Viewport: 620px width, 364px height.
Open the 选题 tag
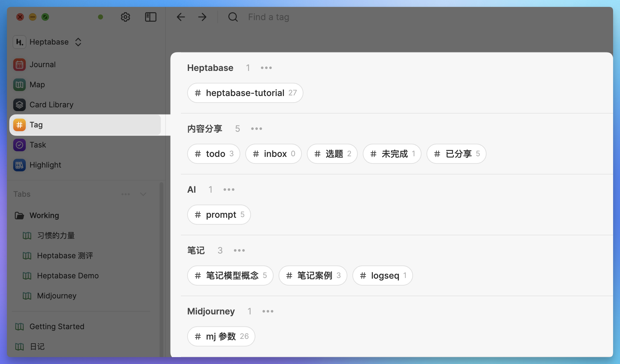tap(332, 154)
